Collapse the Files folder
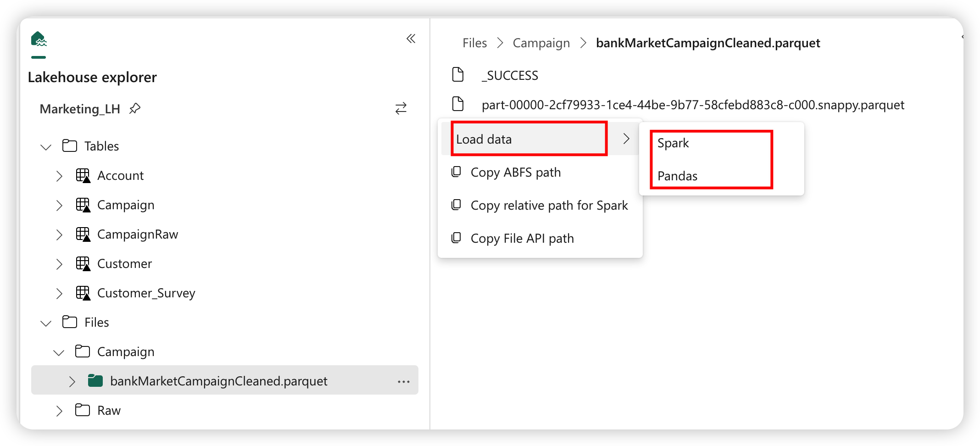The width and height of the screenshot is (980, 446). tap(46, 323)
